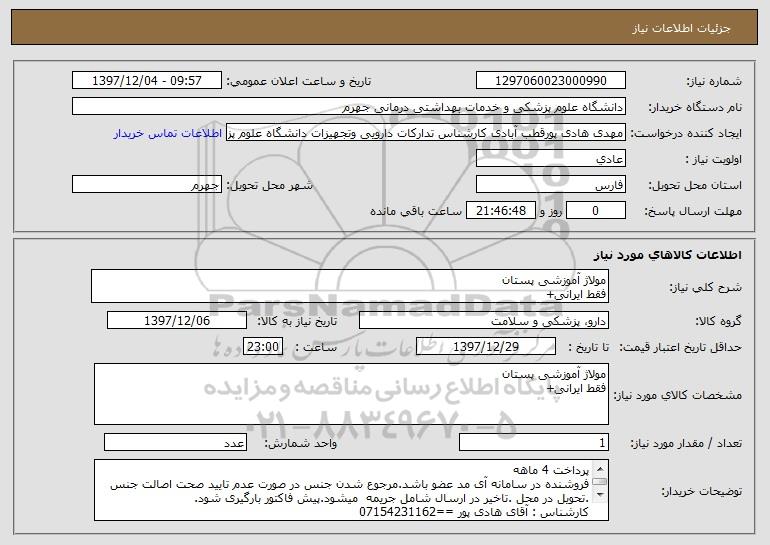
Task: Click the delivery province field فارس
Action: 550,184
